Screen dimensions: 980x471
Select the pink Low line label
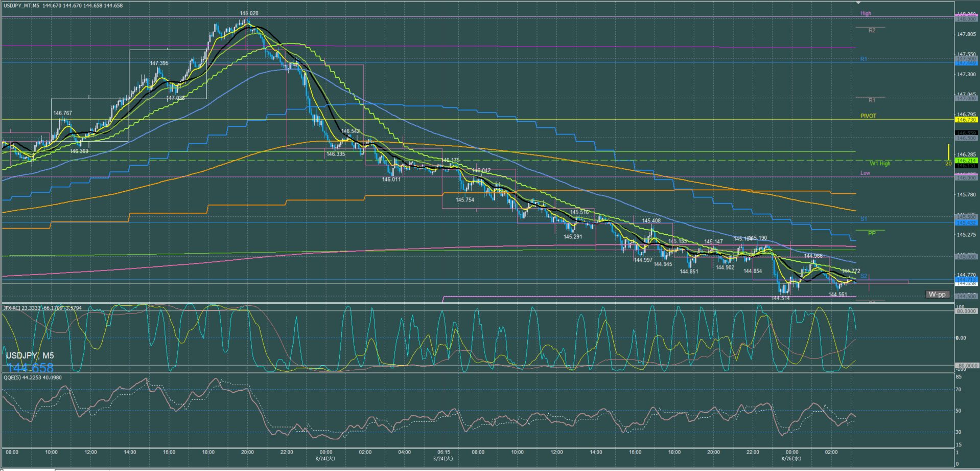pos(865,173)
